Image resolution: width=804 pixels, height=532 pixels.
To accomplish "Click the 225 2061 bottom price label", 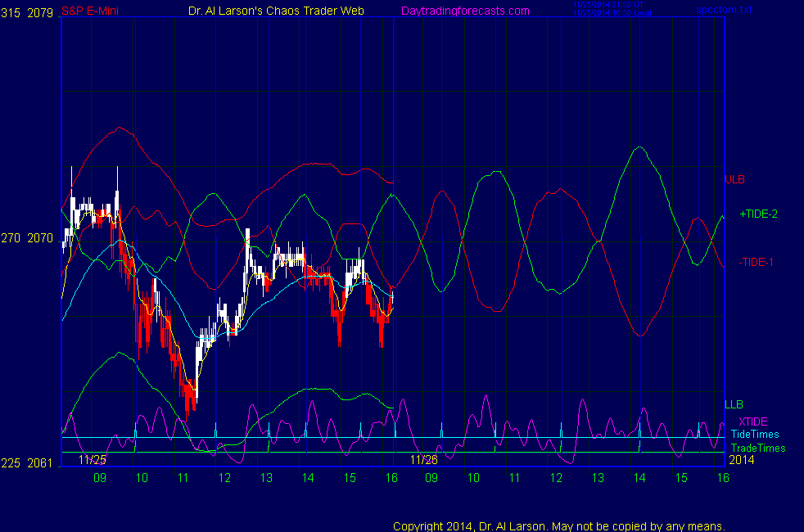I will coord(27,463).
